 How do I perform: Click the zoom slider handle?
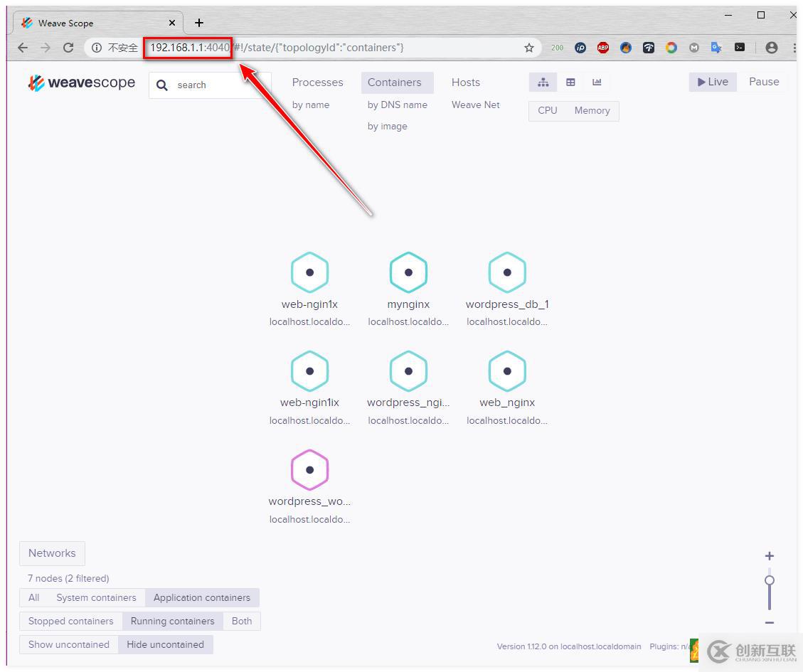[x=769, y=580]
